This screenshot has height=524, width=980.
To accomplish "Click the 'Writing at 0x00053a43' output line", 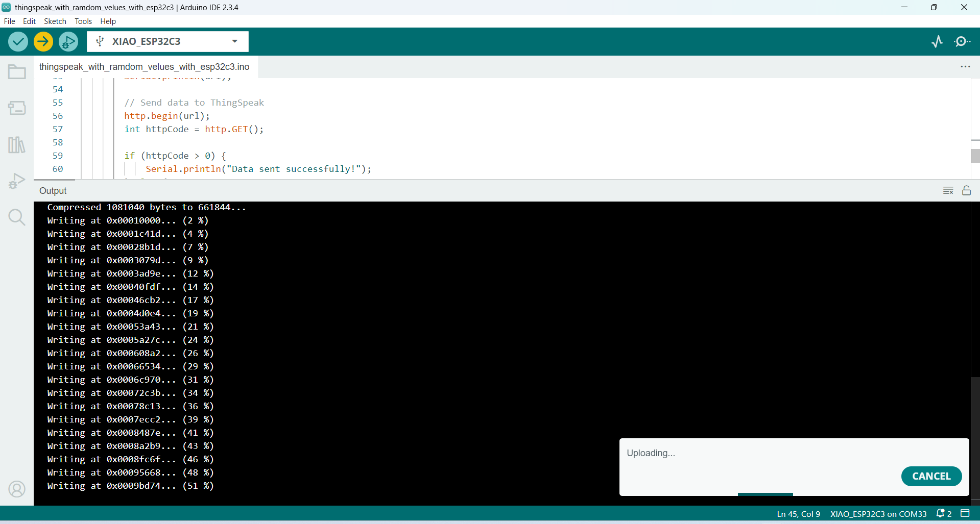I will coord(130,327).
